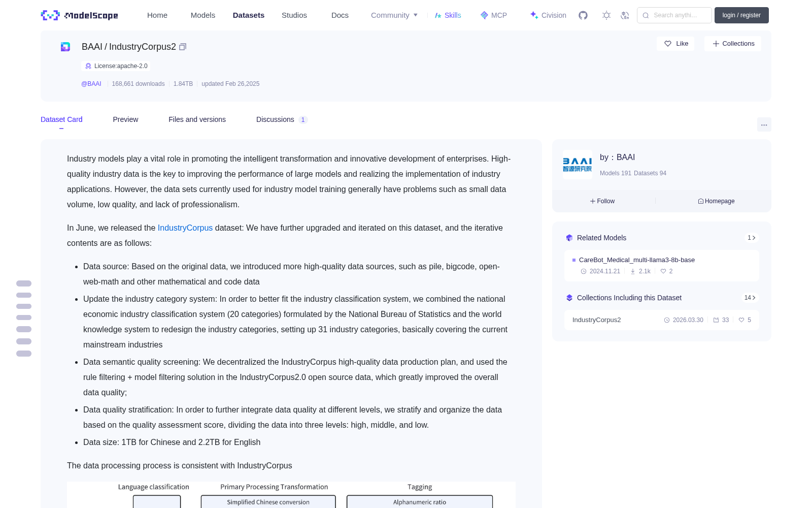Switch language with the translate icon
The width and height of the screenshot is (812, 508).
tap(625, 15)
